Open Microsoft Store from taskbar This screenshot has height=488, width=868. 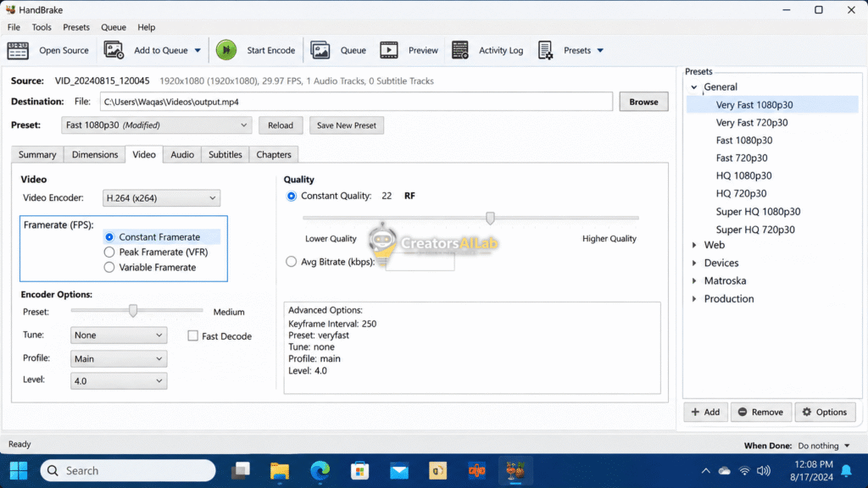point(359,471)
